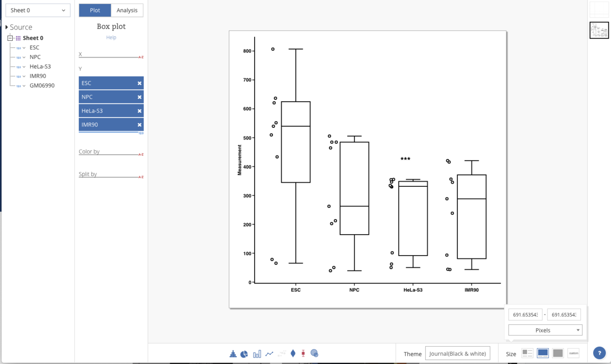Choose the custom size preset
This screenshot has height=364, width=611.
point(573,353)
